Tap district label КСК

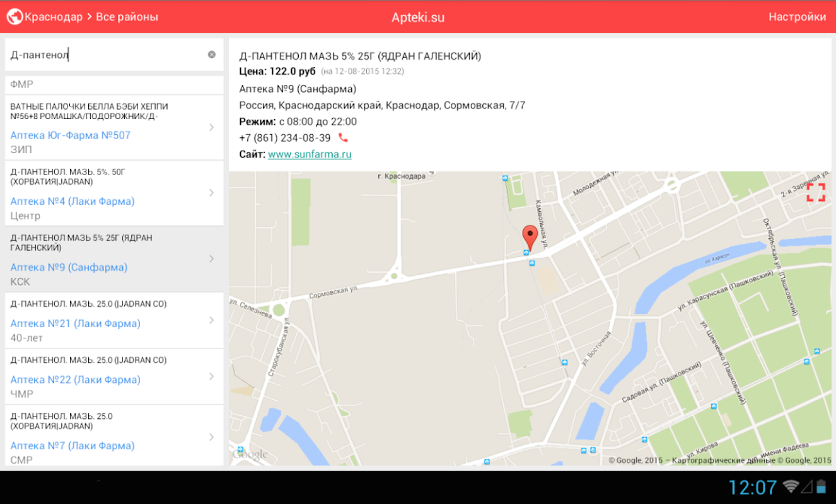click(x=20, y=282)
